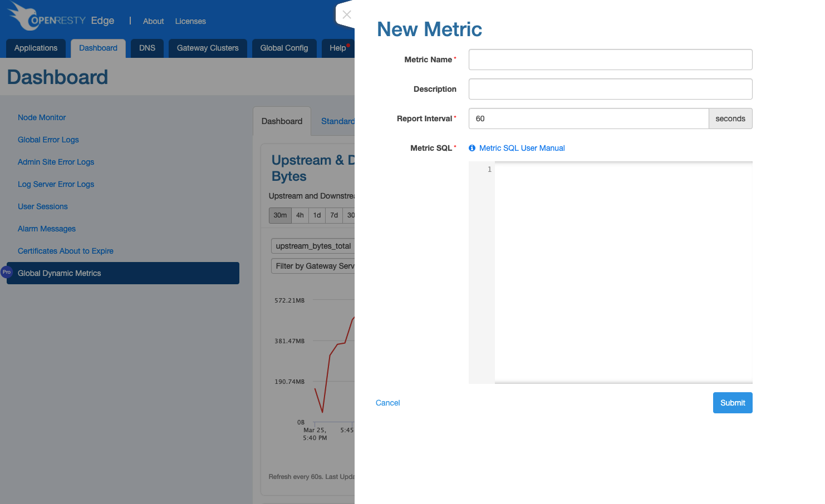Click the New Metric heading

pos(430,29)
